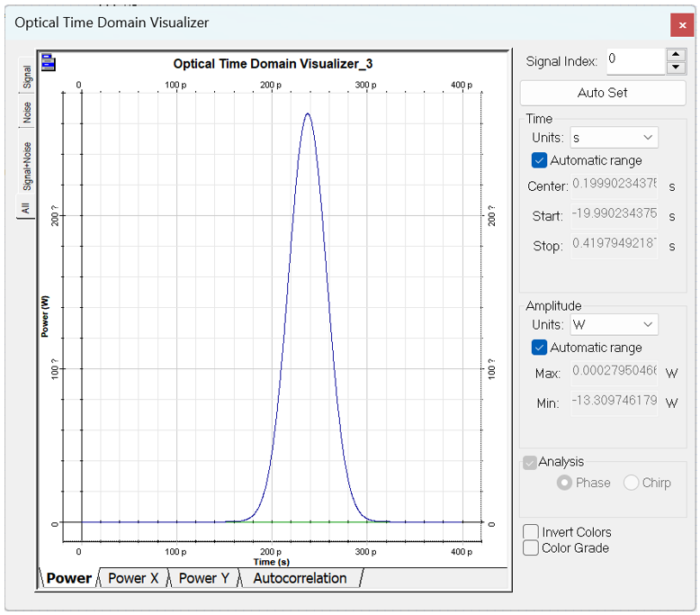Image resolution: width=700 pixels, height=615 pixels.
Task: Enable the Invert Colors checkbox
Action: pos(532,532)
